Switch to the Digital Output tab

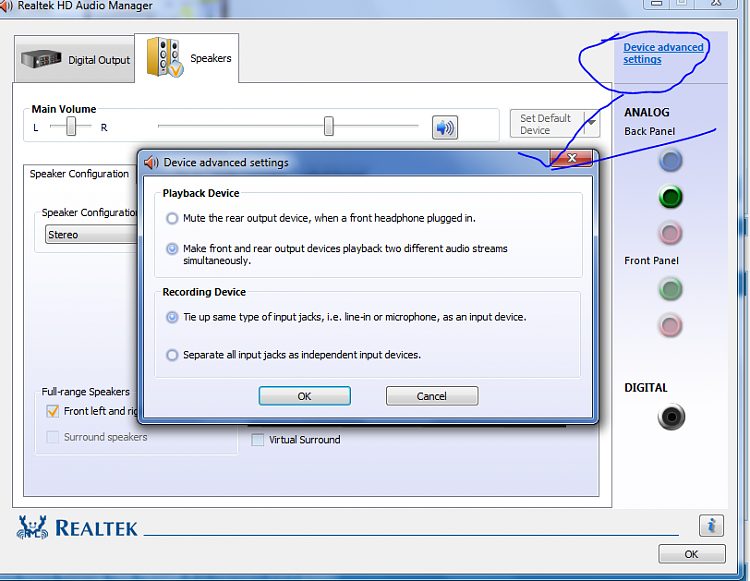coord(75,59)
